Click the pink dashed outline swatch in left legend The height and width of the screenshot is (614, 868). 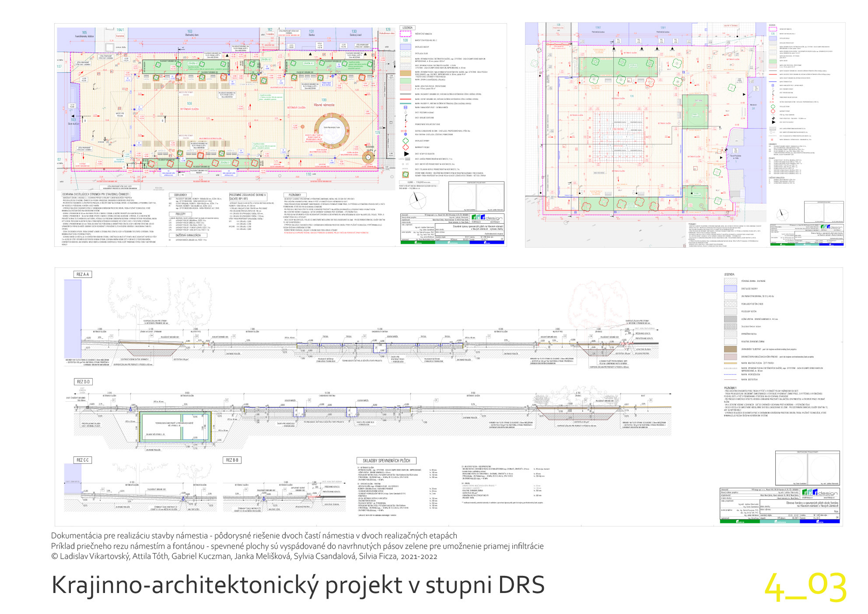405,34
